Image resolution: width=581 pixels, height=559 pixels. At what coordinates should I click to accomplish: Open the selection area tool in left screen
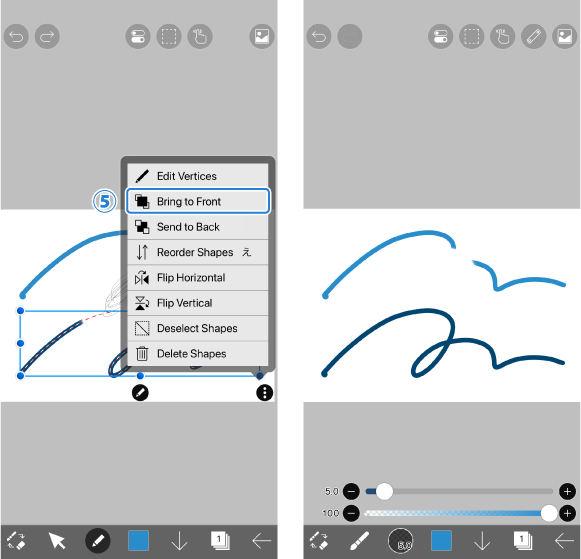coord(169,37)
